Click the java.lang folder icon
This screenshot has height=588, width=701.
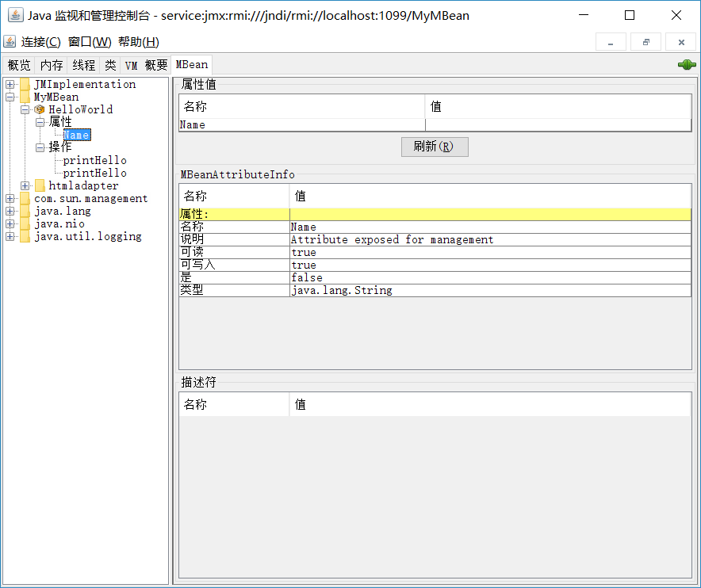click(26, 211)
